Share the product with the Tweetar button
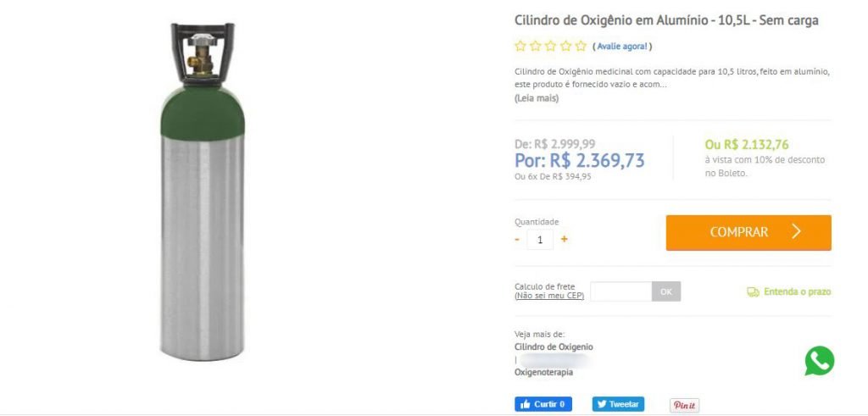 click(618, 404)
